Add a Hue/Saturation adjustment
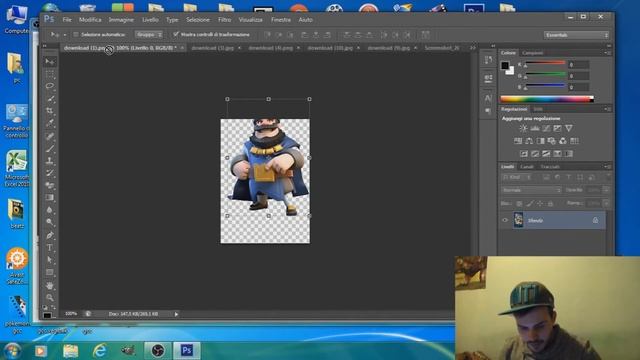The width and height of the screenshot is (640, 360). pos(518,141)
